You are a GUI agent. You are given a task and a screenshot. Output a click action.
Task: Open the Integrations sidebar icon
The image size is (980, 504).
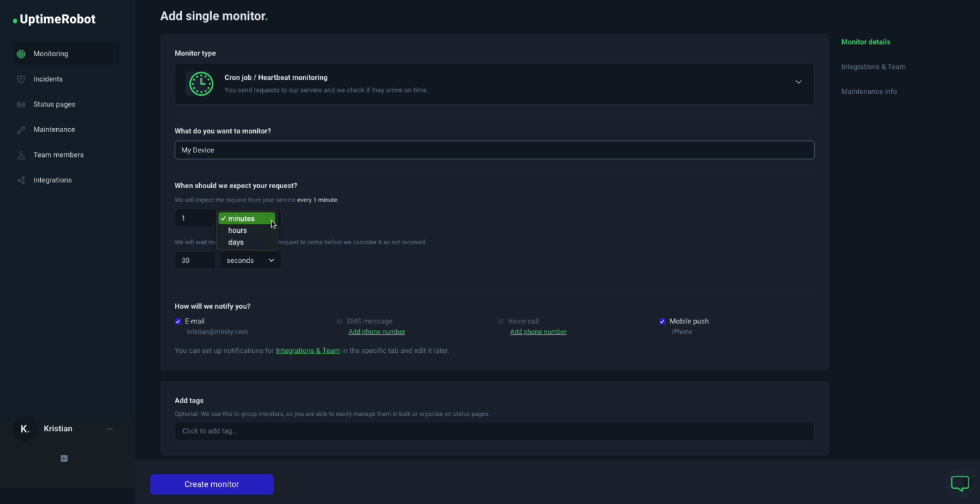point(21,179)
